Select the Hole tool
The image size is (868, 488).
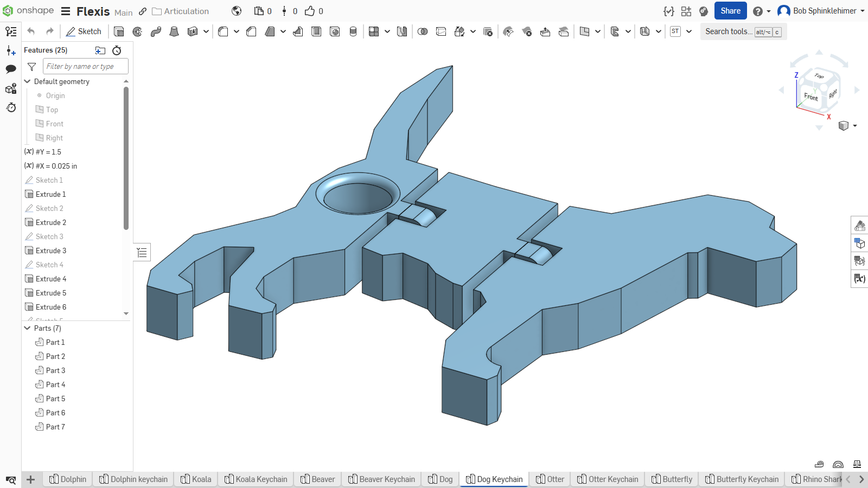pos(335,31)
